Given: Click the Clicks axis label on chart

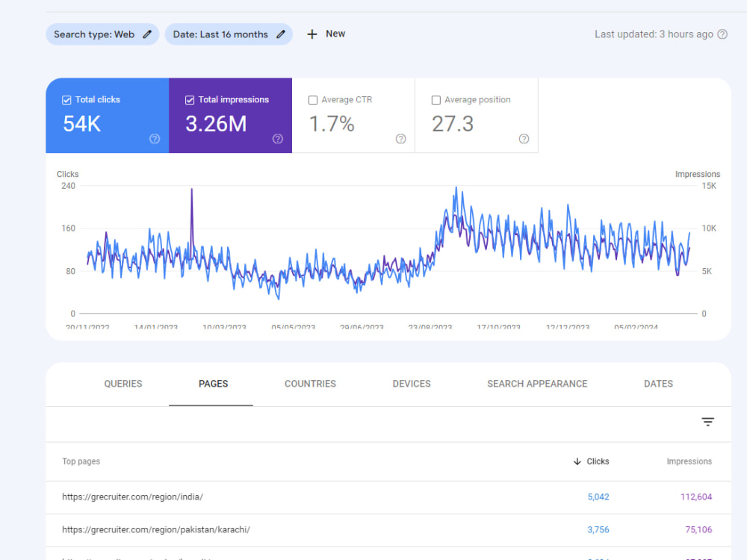Looking at the screenshot, I should click(68, 174).
